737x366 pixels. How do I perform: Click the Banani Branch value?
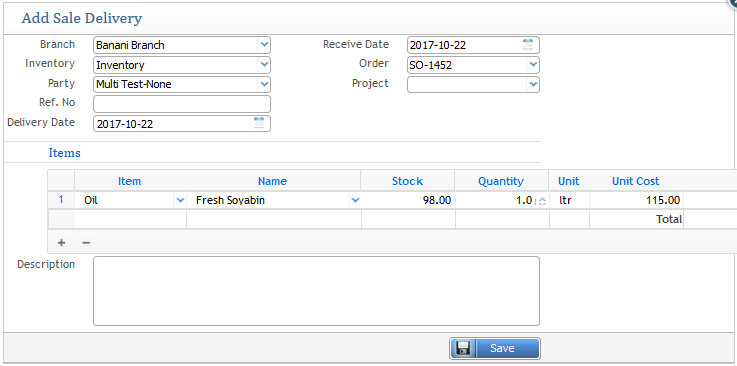click(x=130, y=45)
